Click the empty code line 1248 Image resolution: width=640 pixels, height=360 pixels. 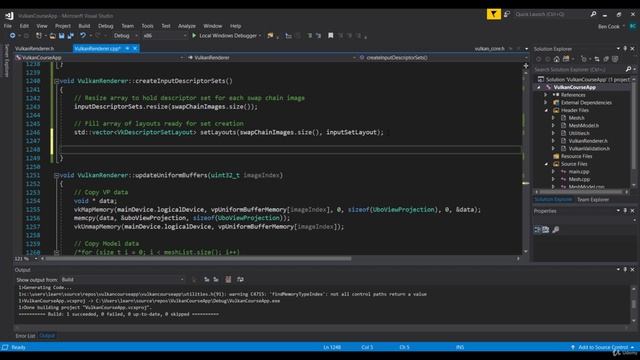click(x=290, y=150)
